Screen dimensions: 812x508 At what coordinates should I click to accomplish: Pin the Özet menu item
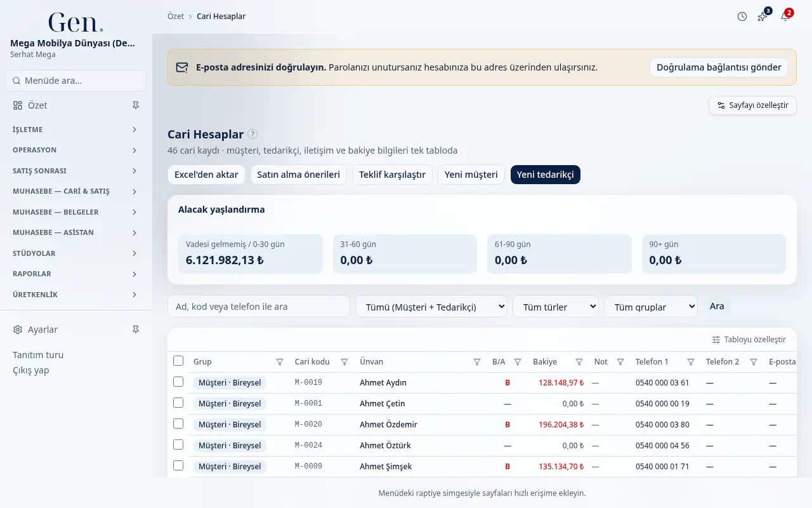[135, 105]
